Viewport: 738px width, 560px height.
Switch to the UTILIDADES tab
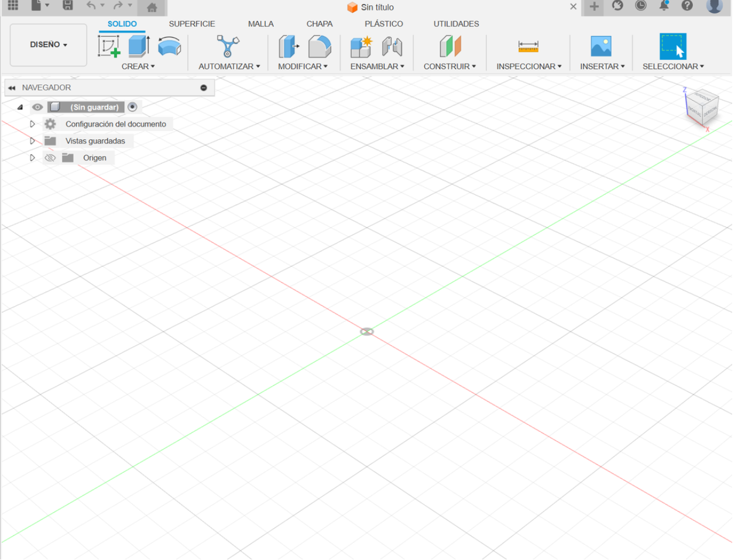456,24
